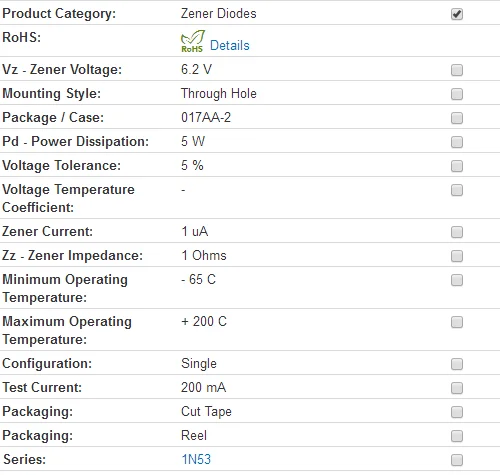Image resolution: width=500 pixels, height=475 pixels.
Task: Click the '5 %' voltage tolerance value
Action: tap(192, 165)
